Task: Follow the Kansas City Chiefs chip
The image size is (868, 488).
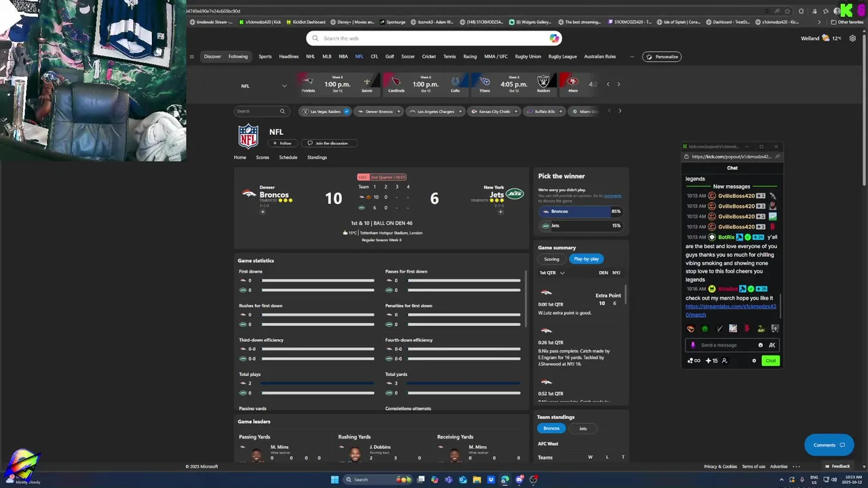Action: [x=515, y=111]
